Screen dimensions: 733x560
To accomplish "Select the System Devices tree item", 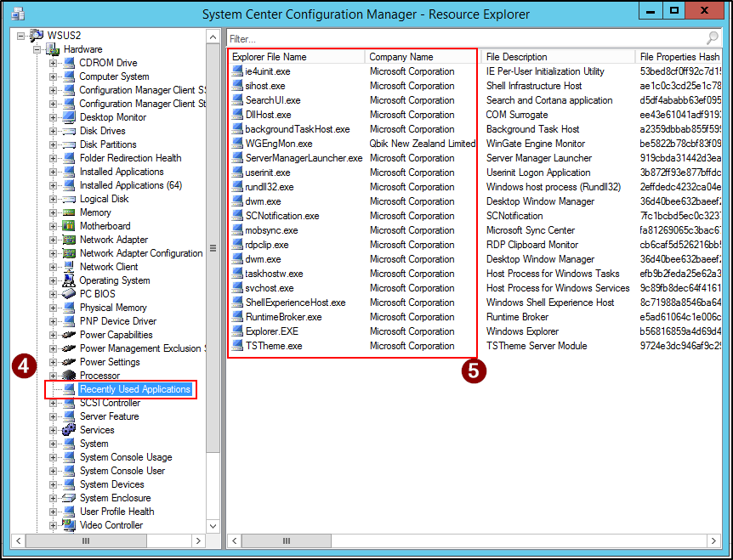I will 111,484.
